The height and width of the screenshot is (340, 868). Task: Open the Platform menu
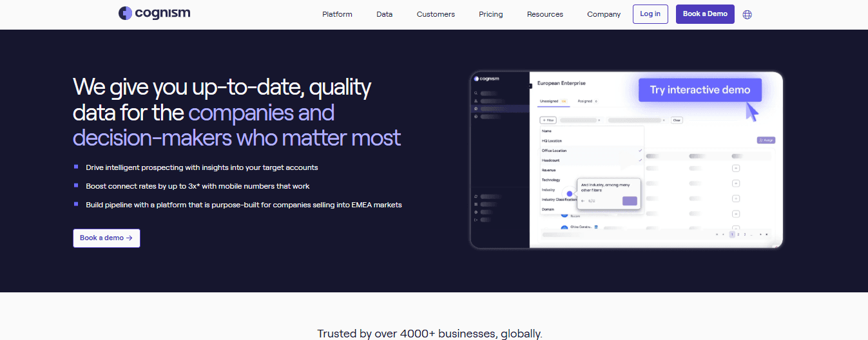(337, 14)
